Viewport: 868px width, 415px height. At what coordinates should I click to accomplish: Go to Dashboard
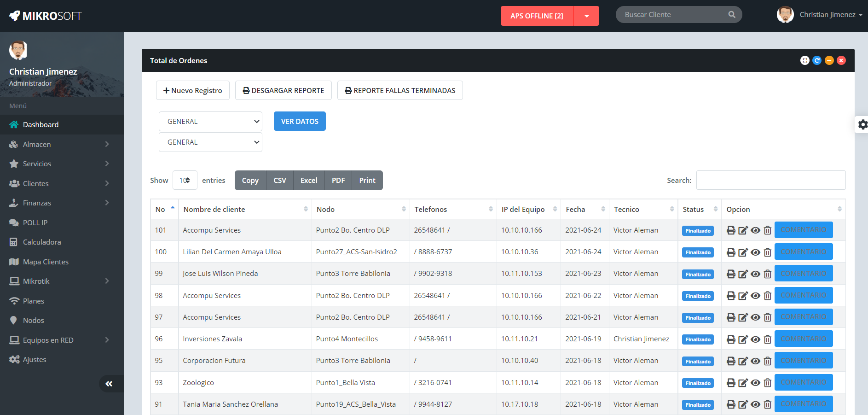[x=62, y=125]
